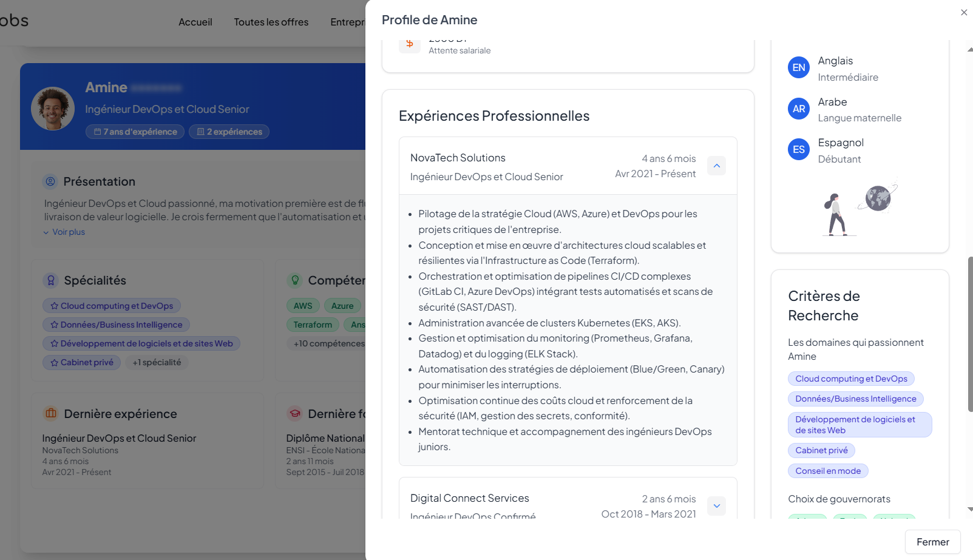973x560 pixels.
Task: Select the Conseil en mode tag
Action: click(828, 471)
